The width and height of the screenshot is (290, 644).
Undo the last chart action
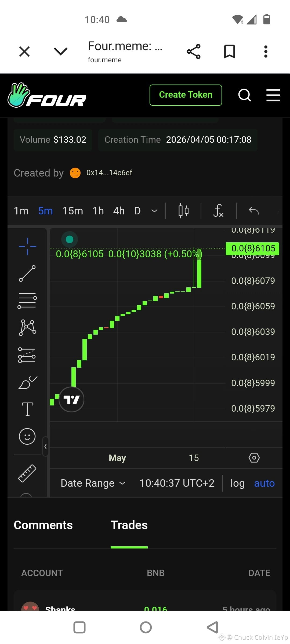coord(254,211)
